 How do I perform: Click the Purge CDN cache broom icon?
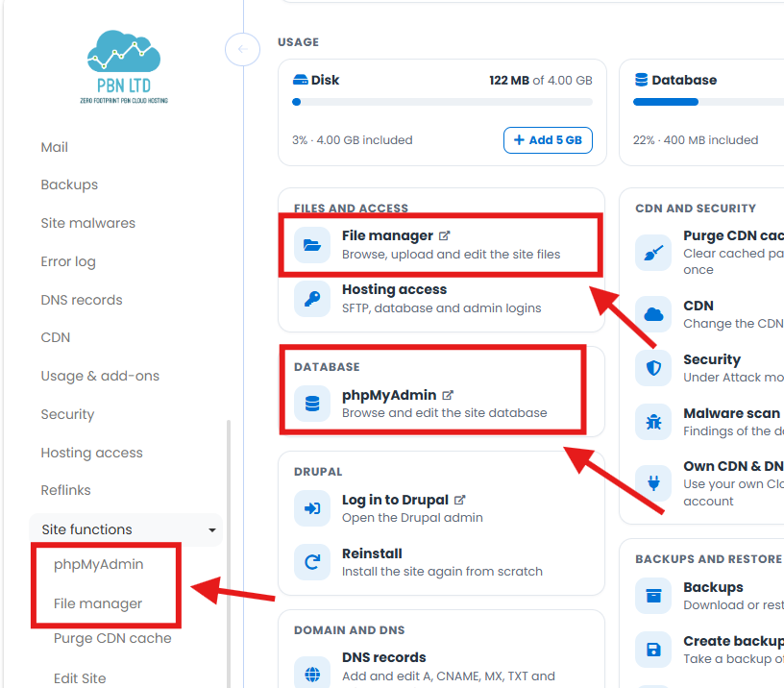pos(653,253)
